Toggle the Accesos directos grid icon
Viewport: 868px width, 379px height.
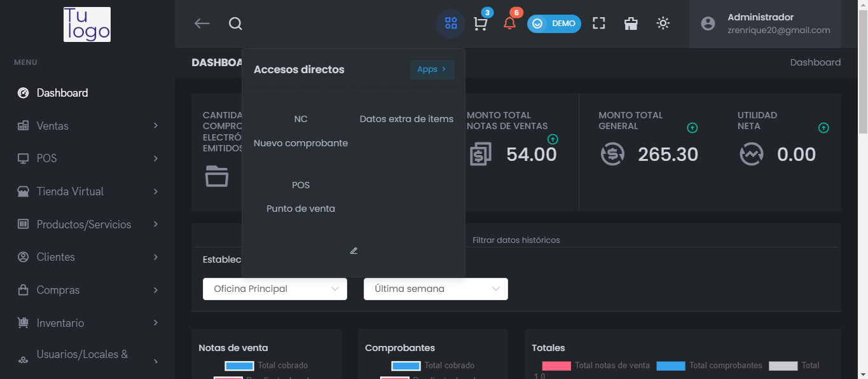coord(450,24)
